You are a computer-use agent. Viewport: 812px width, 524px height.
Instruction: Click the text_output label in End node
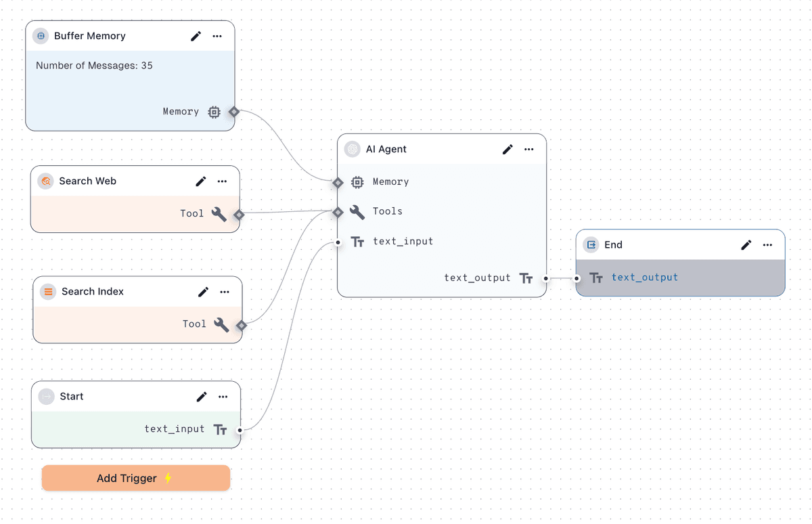(644, 278)
